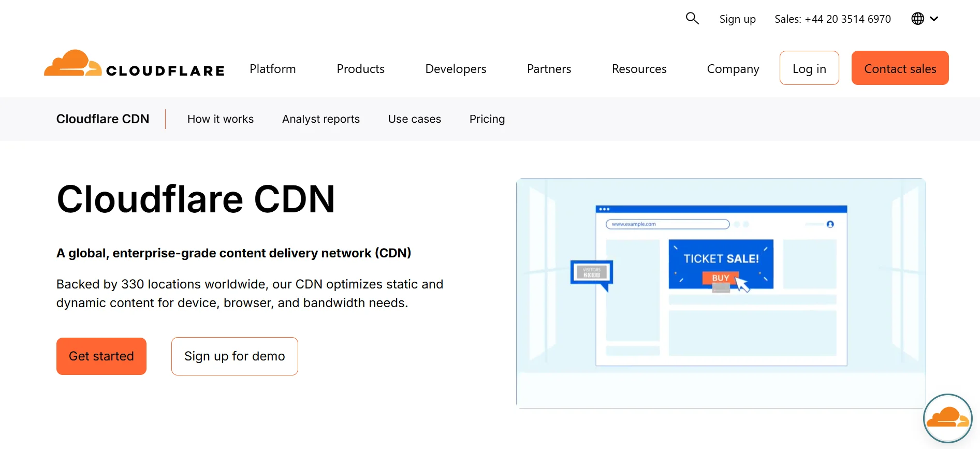
Task: Click Sign up for demo button
Action: pos(235,356)
